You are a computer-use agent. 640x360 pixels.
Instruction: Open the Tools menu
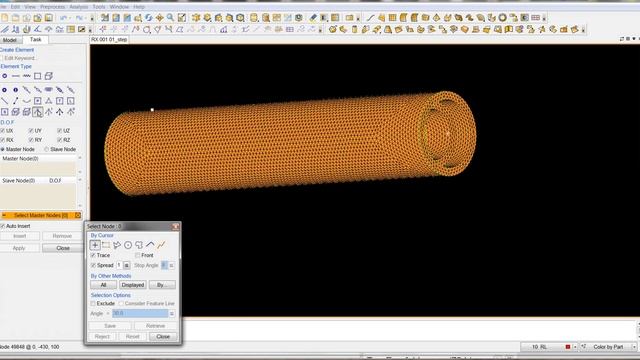pos(99,7)
